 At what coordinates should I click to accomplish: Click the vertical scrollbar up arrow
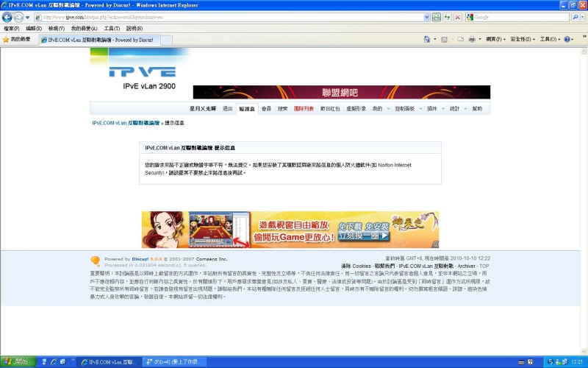tap(584, 52)
